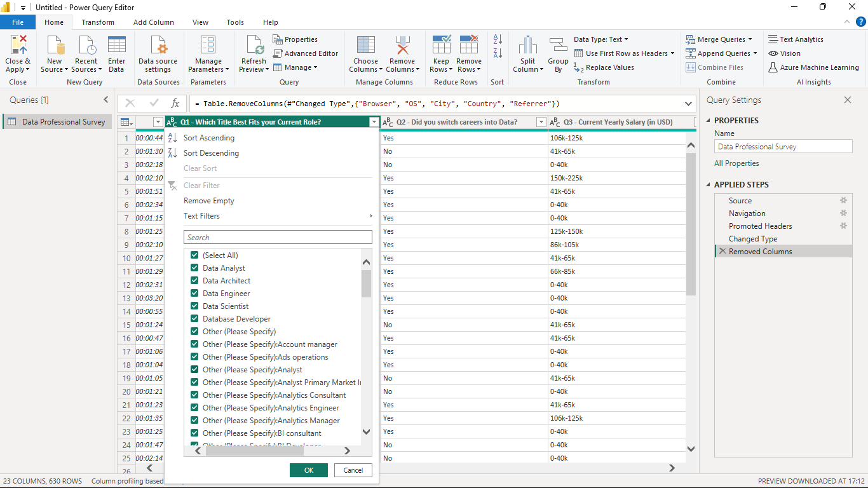Uncheck Other (Please Specify):BI consultant
The height and width of the screenshot is (488, 868).
(194, 433)
